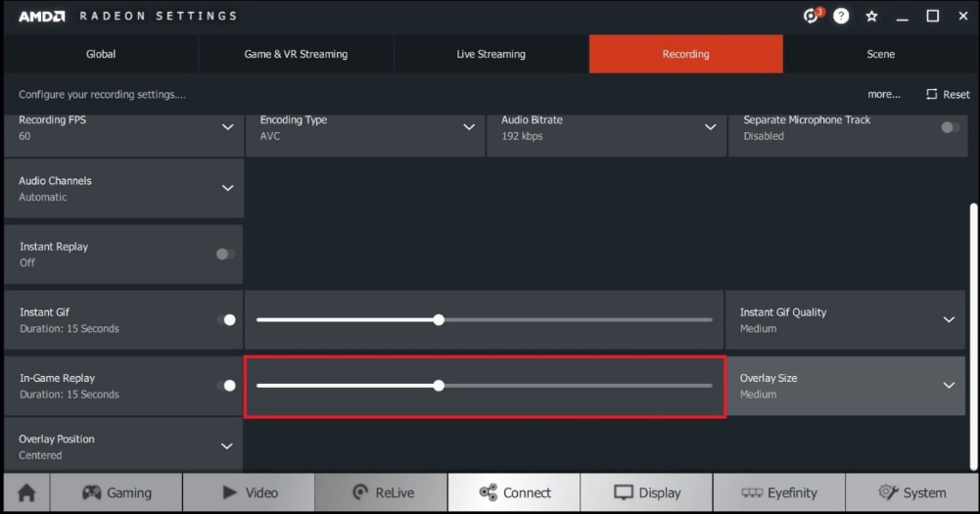Turn off the Instant Gif toggle
This screenshot has height=514, width=980.
click(x=226, y=320)
